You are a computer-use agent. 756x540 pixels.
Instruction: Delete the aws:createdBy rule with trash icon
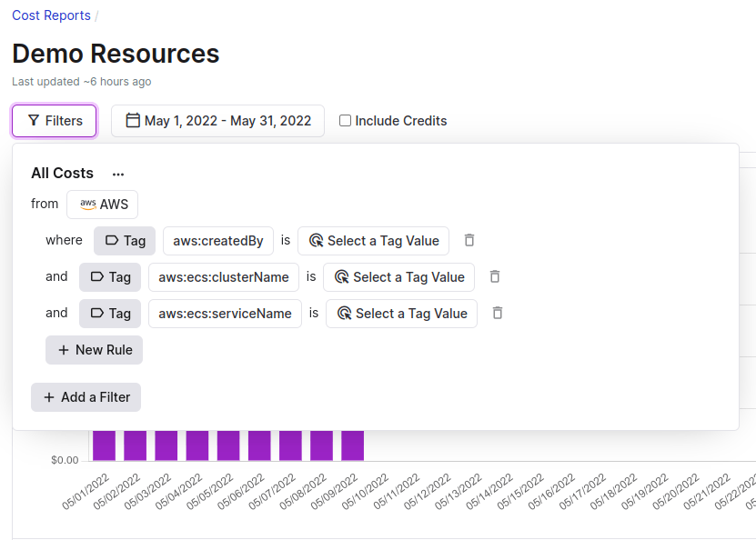click(469, 241)
